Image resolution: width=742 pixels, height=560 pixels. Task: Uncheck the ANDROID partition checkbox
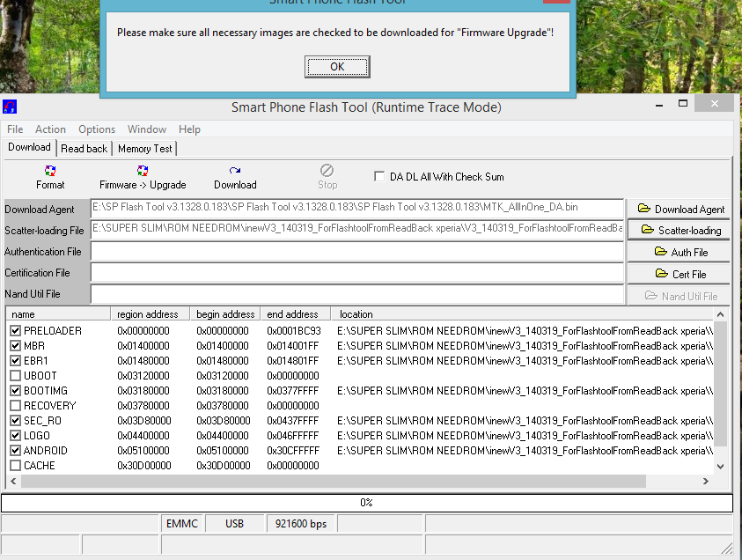16,451
